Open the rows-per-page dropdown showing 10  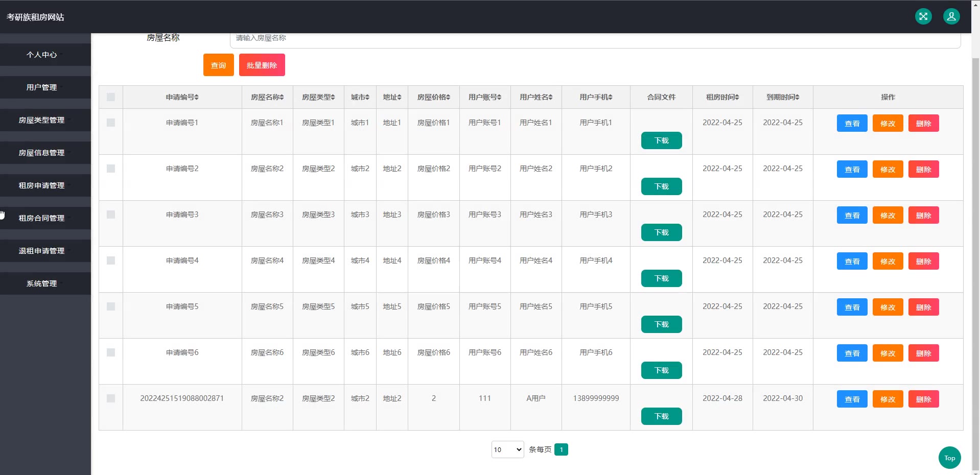coord(507,449)
